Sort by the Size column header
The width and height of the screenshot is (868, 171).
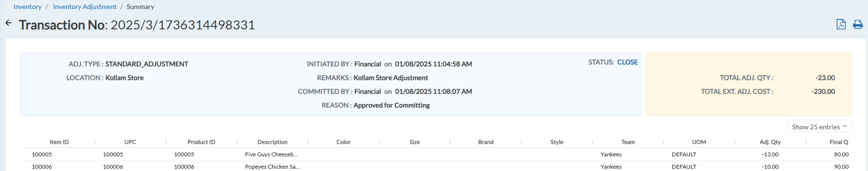(x=415, y=142)
